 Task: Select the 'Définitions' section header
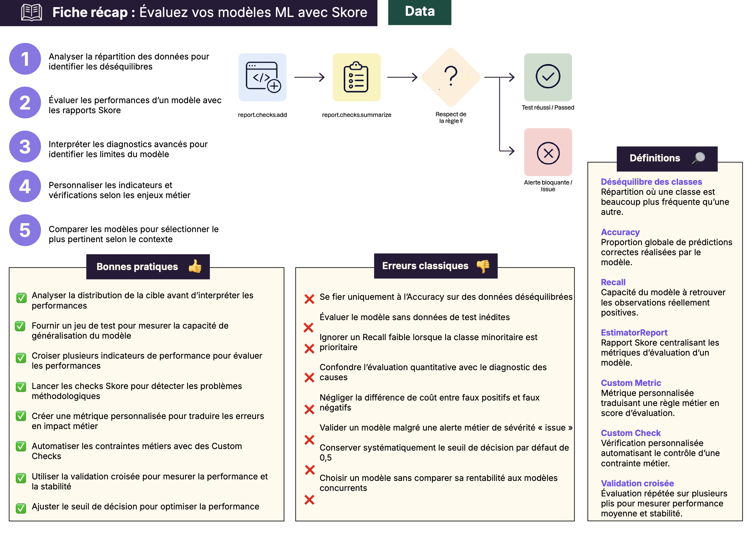pos(667,159)
